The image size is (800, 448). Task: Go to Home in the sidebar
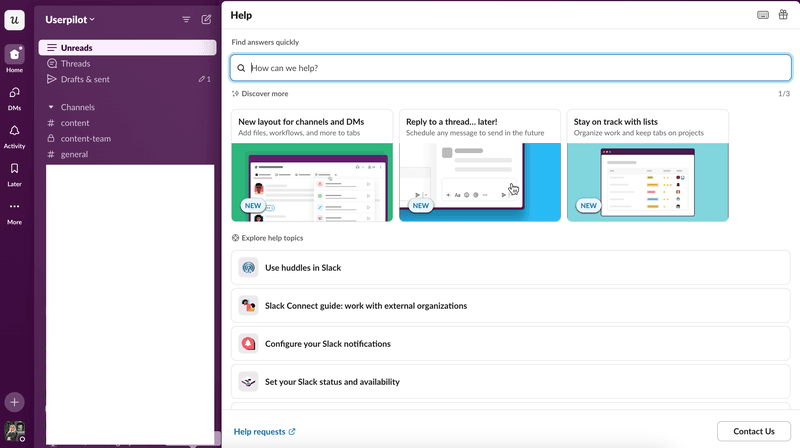click(14, 59)
